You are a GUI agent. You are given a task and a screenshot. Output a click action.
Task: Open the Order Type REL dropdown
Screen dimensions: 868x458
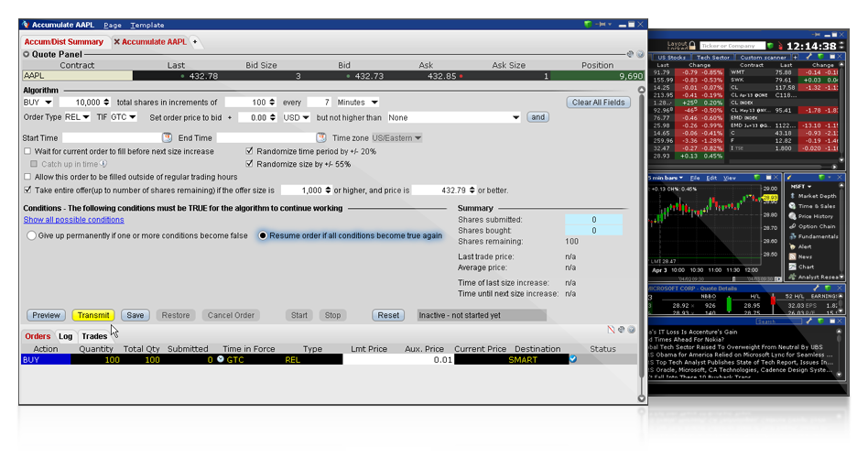pyautogui.click(x=76, y=117)
